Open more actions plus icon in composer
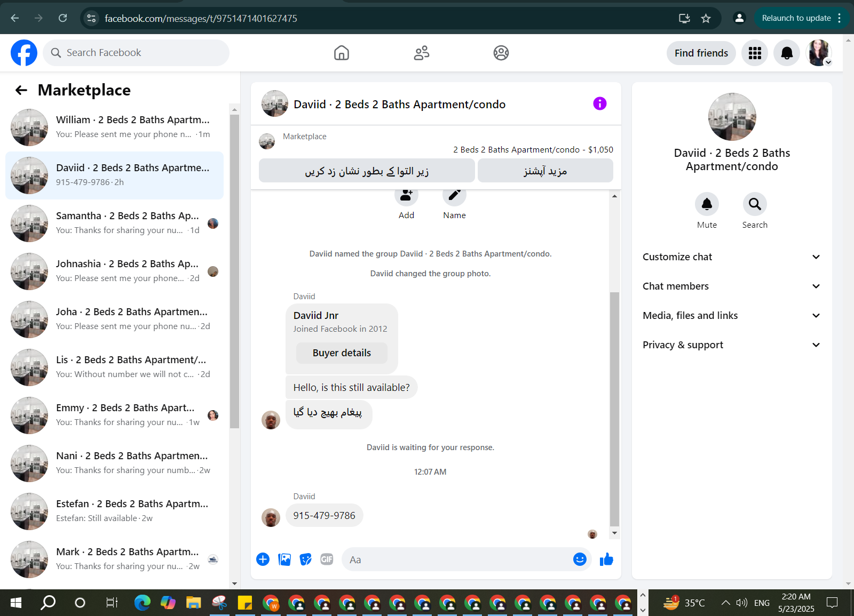Image resolution: width=854 pixels, height=616 pixels. tap(263, 559)
